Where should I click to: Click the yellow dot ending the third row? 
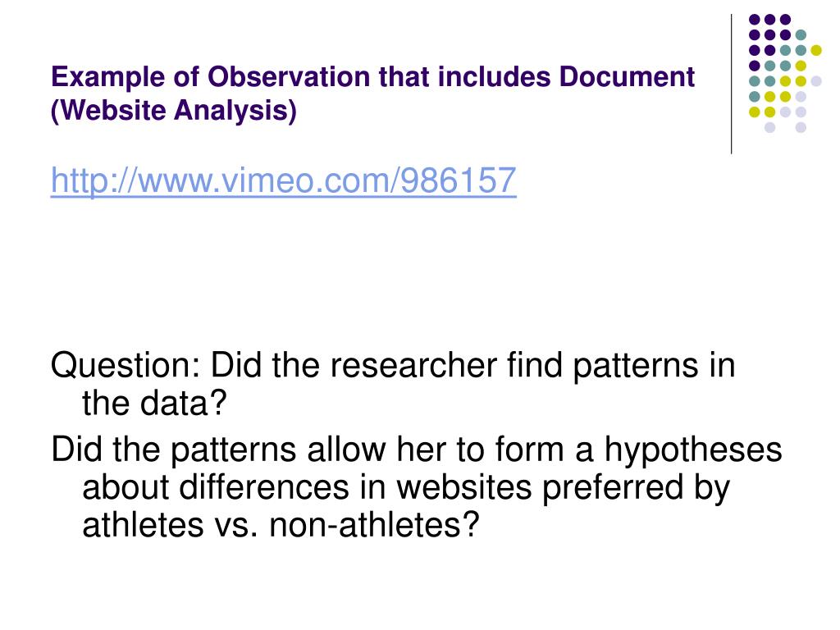click(x=816, y=50)
